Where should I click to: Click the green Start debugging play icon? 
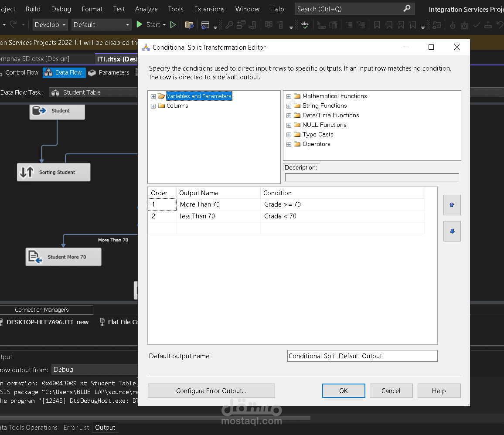pyautogui.click(x=140, y=25)
